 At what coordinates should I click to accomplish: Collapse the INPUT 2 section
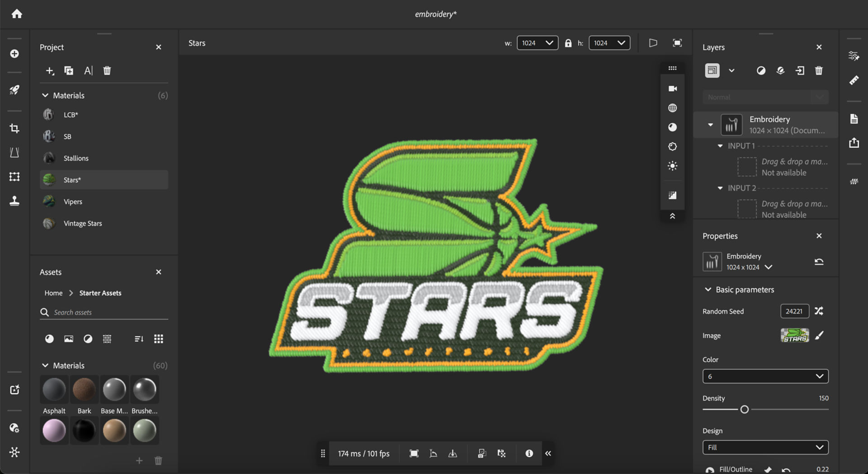(x=720, y=188)
